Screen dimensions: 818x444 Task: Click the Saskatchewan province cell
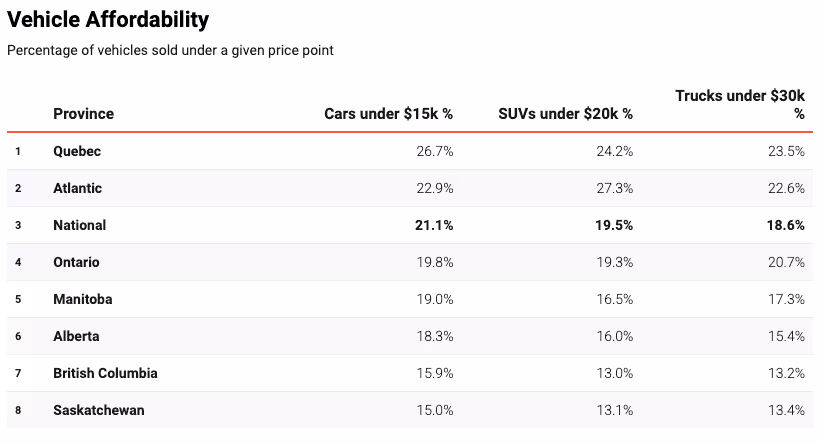[96, 410]
